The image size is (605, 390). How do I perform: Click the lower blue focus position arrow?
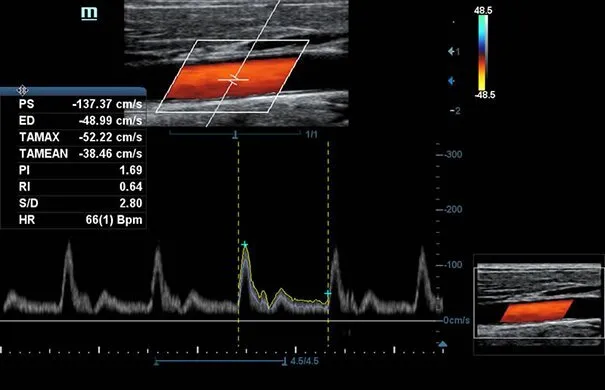(451, 81)
